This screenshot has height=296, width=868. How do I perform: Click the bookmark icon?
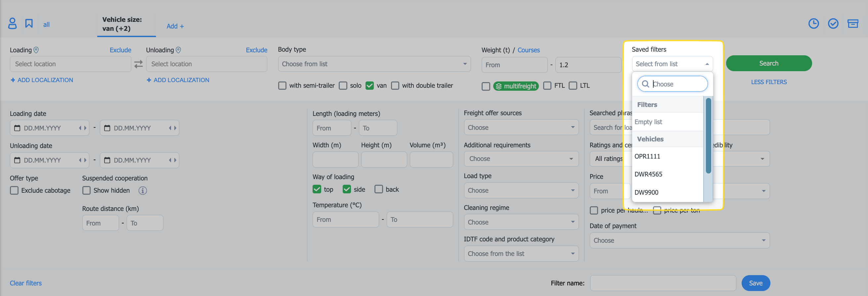pos(29,24)
